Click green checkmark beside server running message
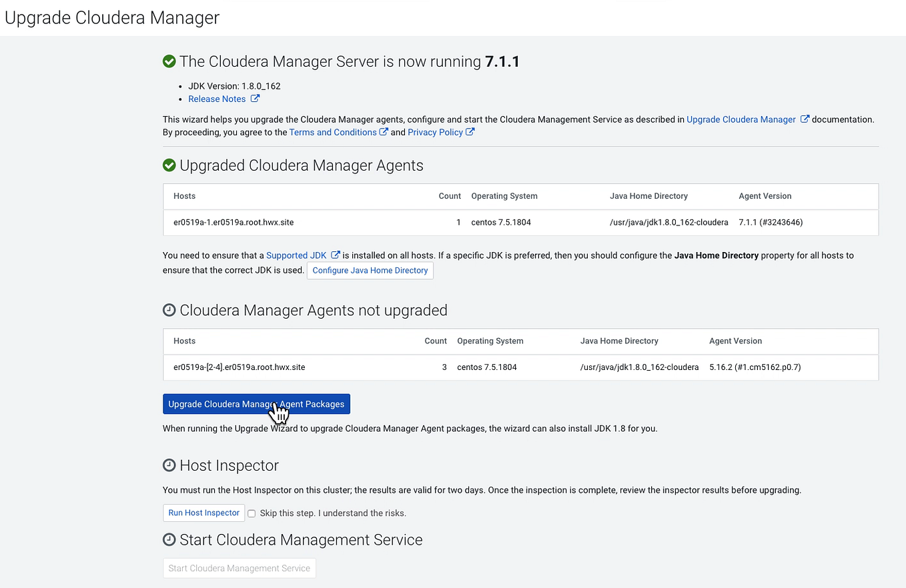The image size is (906, 588). [x=169, y=61]
